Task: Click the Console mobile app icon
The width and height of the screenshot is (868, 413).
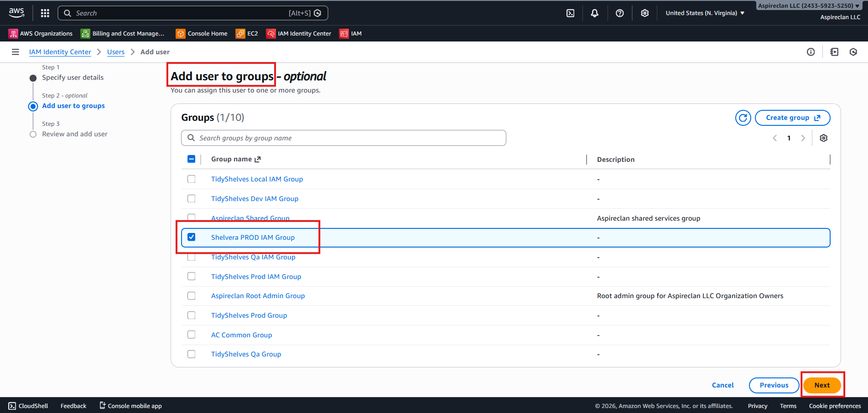Action: (103, 405)
